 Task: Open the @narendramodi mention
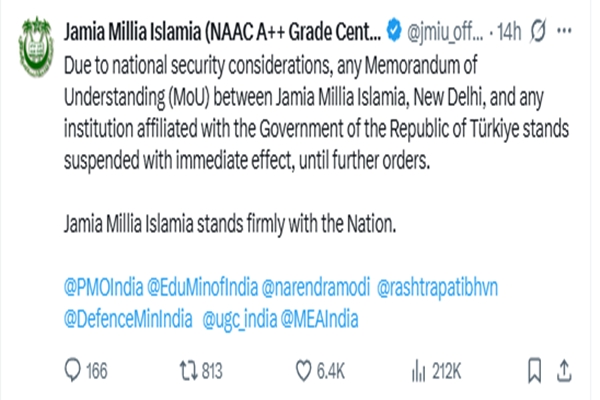(315, 295)
